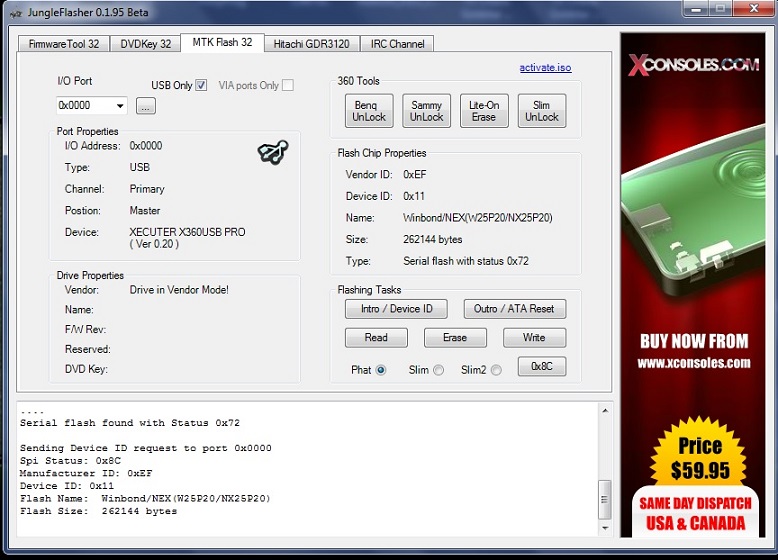This screenshot has height=560, width=778.
Task: Open the Hitachi GDR3120 tab
Action: tap(311, 44)
